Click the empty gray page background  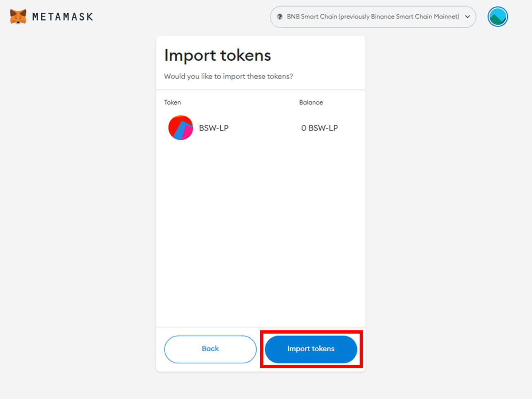coord(446,207)
